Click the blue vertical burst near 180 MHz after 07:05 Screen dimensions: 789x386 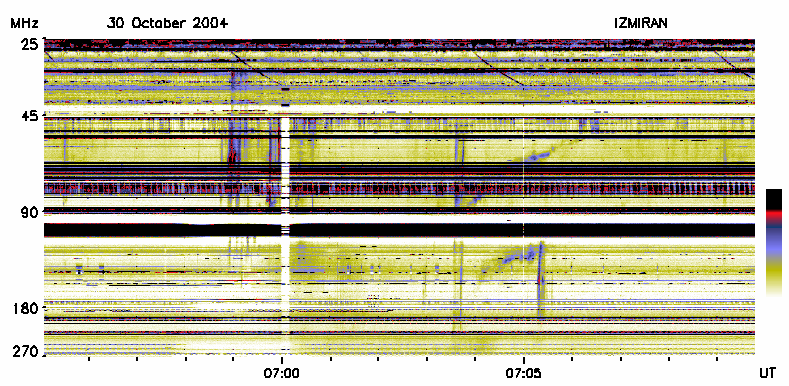tap(541, 279)
